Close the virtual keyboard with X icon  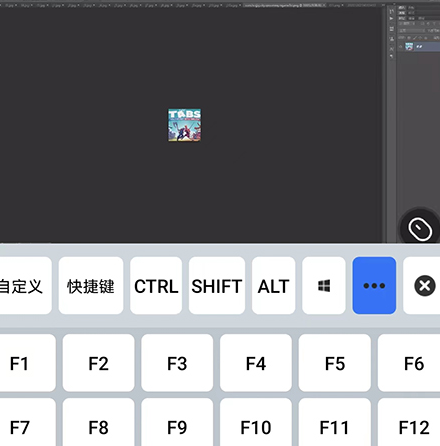pos(424,286)
